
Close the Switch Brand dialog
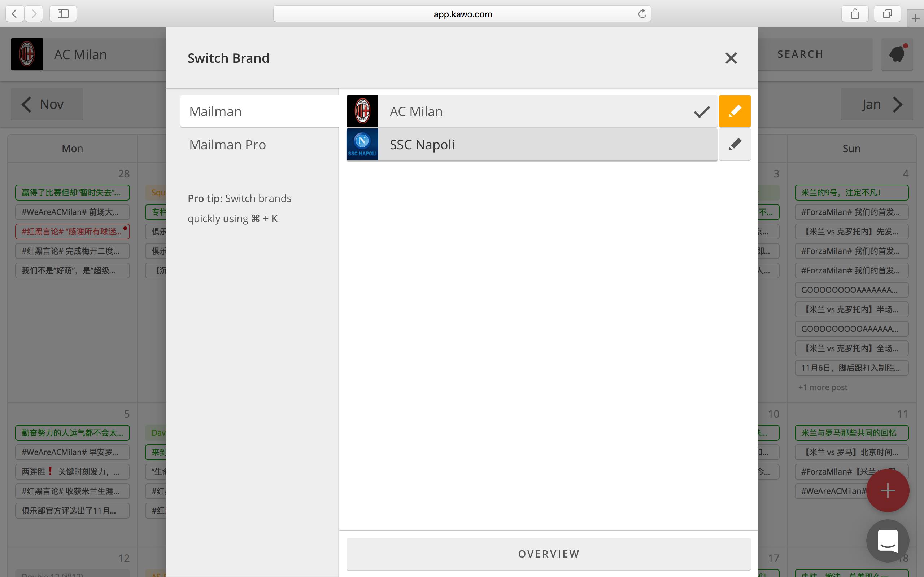[x=731, y=58]
